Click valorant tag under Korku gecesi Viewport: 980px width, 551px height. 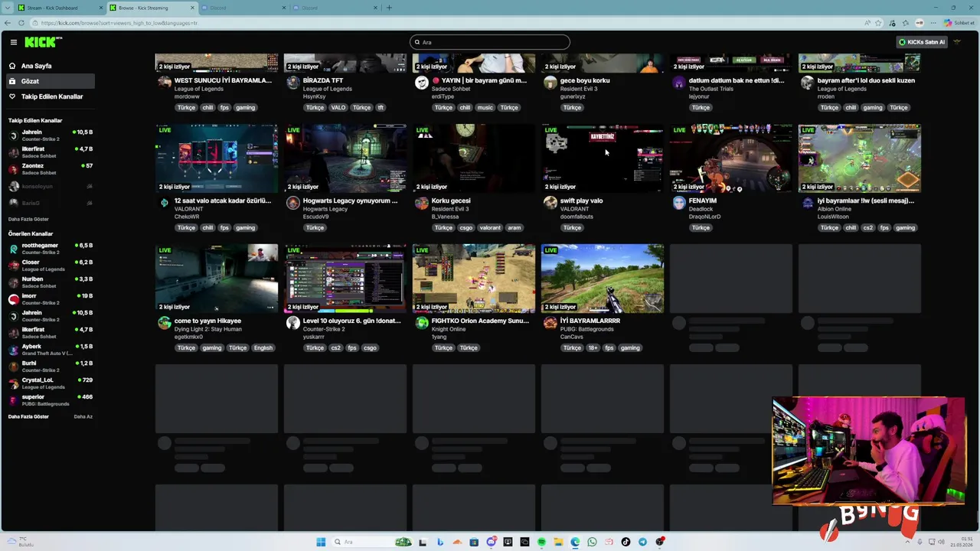pos(490,227)
